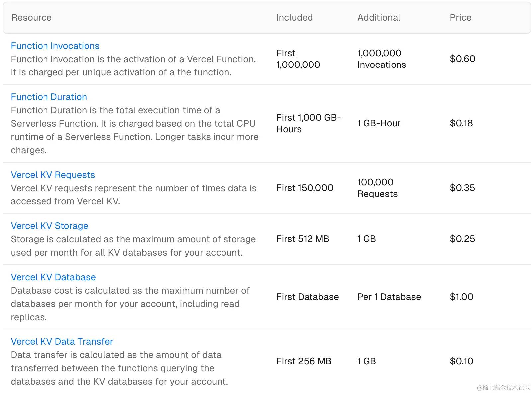The image size is (532, 393).
Task: Select the Additional column header
Action: [x=379, y=18]
